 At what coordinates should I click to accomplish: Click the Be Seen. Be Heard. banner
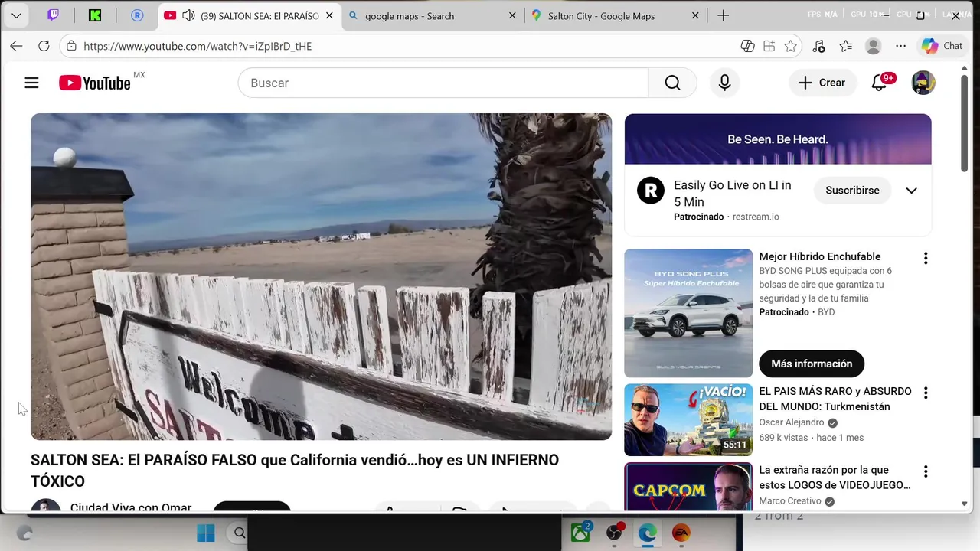[778, 139]
